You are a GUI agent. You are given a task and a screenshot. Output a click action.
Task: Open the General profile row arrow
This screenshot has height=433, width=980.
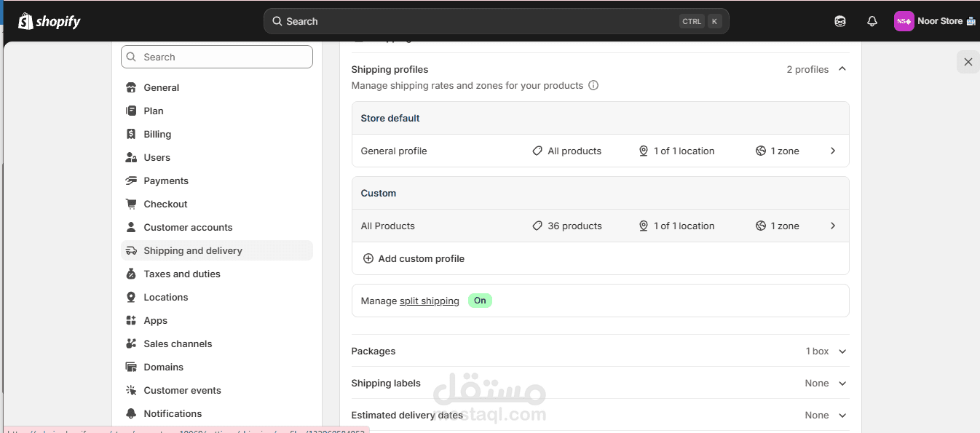click(833, 151)
